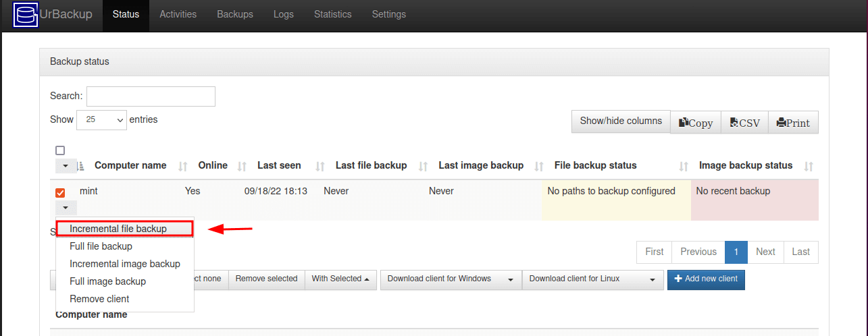The height and width of the screenshot is (336, 868).
Task: Sort by the Last seen column
Action: coord(279,165)
